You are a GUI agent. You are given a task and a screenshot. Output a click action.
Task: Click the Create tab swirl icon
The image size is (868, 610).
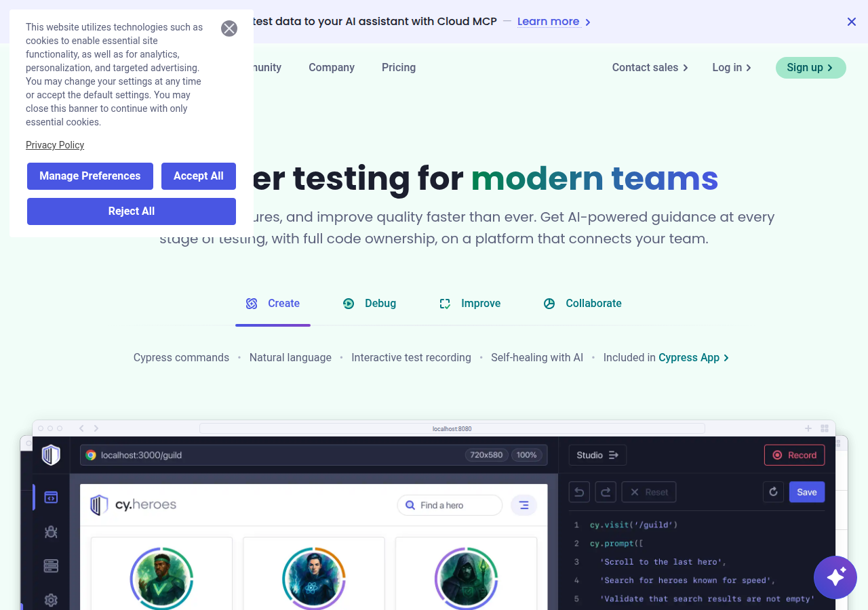click(x=252, y=304)
